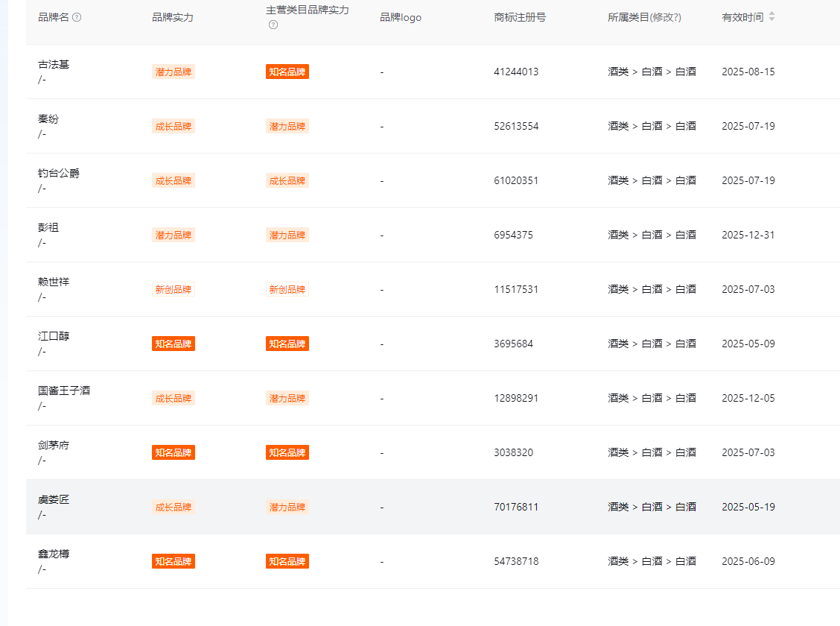
Task: Click trademark number 6954375
Action: point(513,235)
